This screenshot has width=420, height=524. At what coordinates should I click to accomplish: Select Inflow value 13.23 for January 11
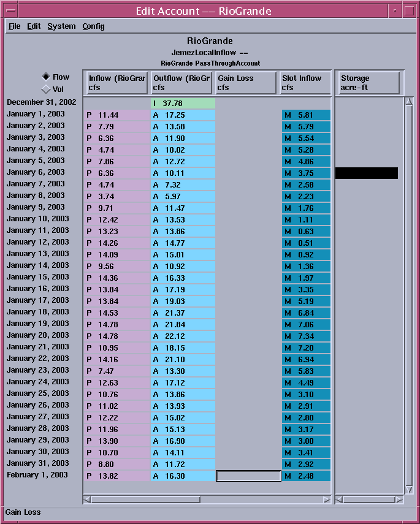coord(118,231)
